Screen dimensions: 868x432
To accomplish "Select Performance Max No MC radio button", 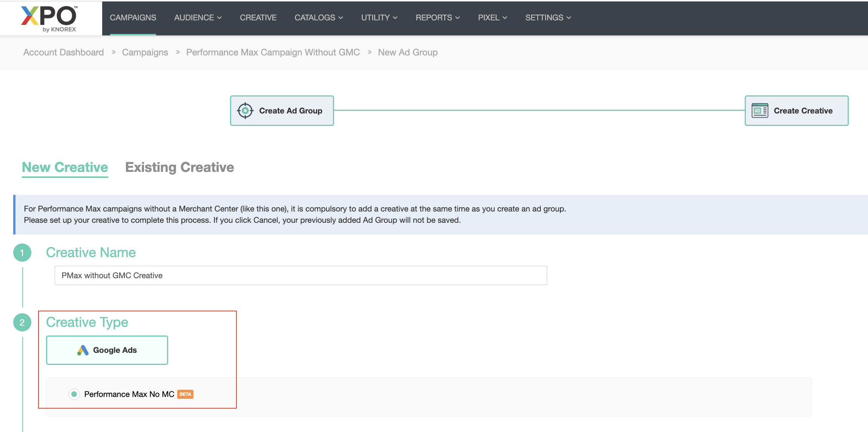I will pos(74,394).
